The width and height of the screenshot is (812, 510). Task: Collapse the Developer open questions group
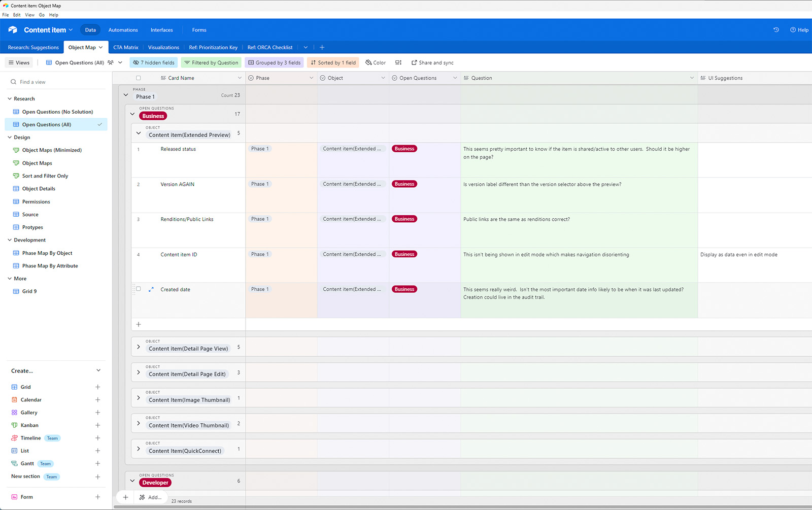tap(132, 481)
